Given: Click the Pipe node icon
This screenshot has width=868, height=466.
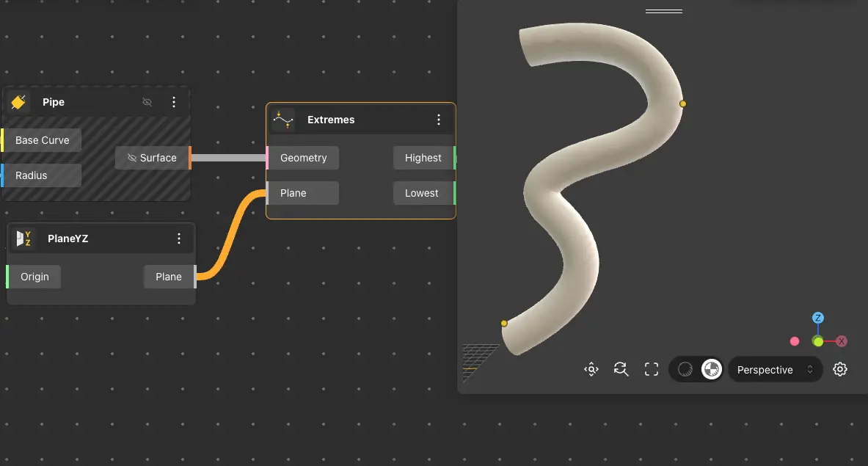Looking at the screenshot, I should [x=19, y=102].
